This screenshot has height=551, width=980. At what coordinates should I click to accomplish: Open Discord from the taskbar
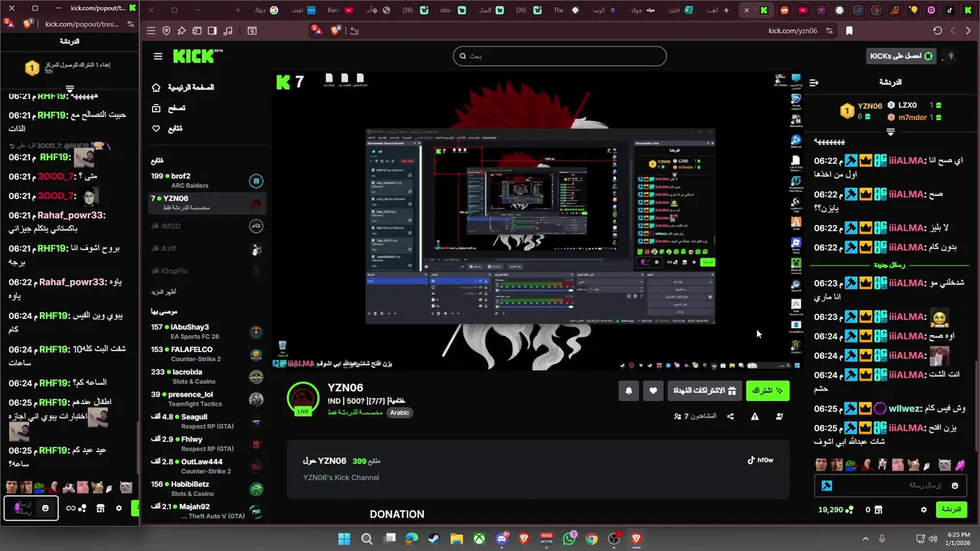[x=501, y=539]
